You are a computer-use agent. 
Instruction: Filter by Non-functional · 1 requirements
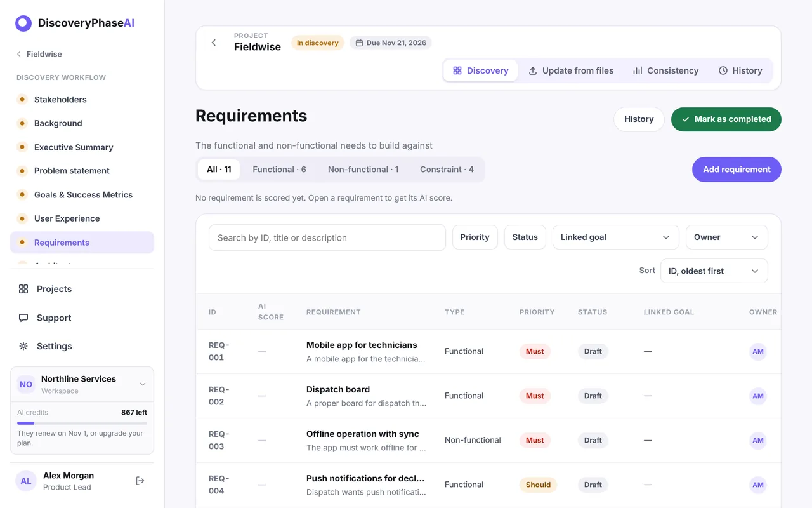pos(363,170)
